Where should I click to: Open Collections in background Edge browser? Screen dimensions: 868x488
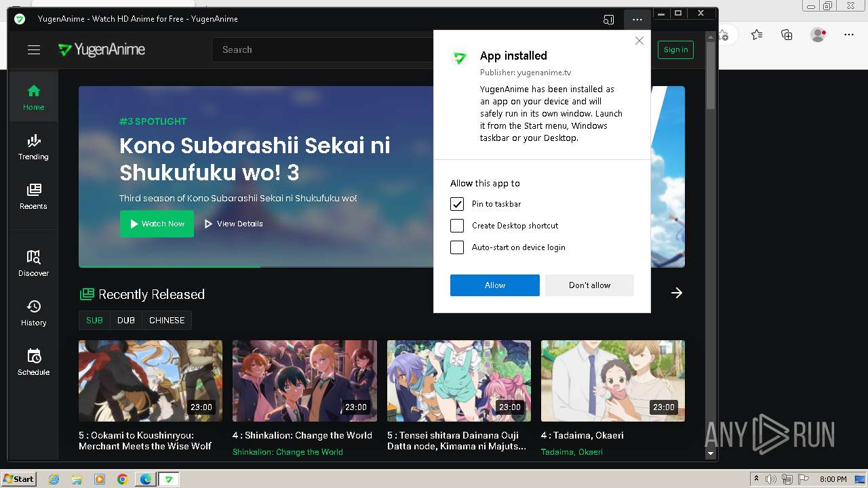[787, 35]
